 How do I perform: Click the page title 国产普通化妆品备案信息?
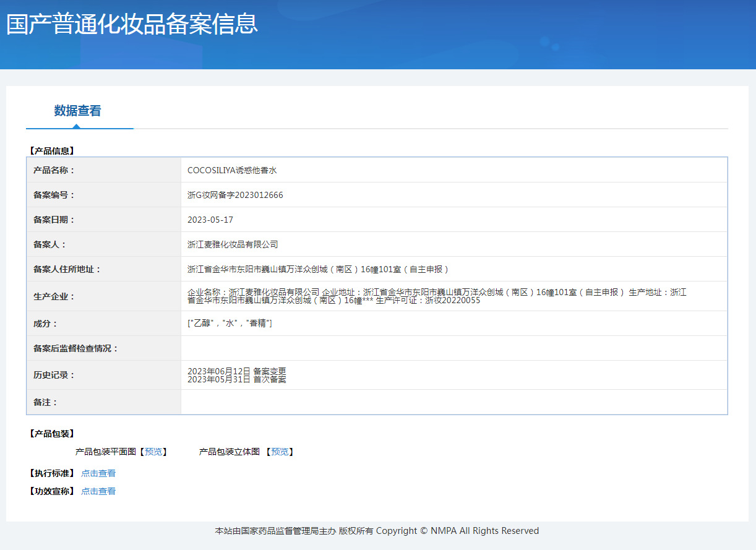click(x=132, y=24)
